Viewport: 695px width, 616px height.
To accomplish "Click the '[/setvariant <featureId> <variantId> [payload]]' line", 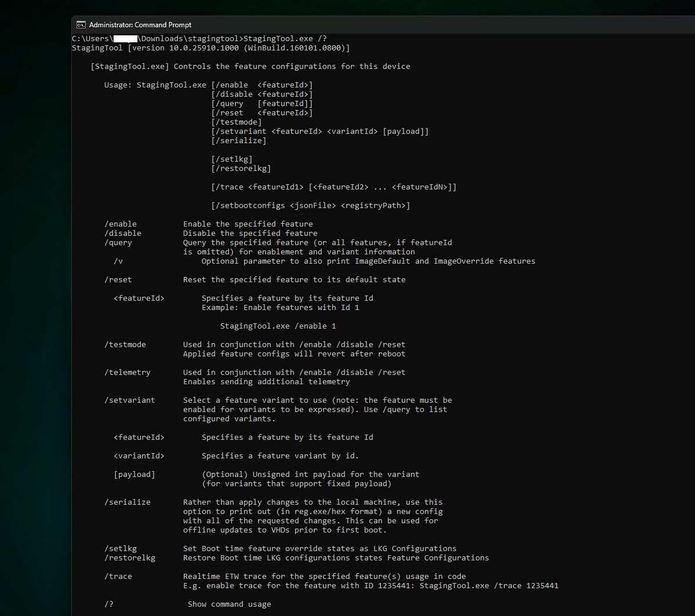I will (320, 132).
